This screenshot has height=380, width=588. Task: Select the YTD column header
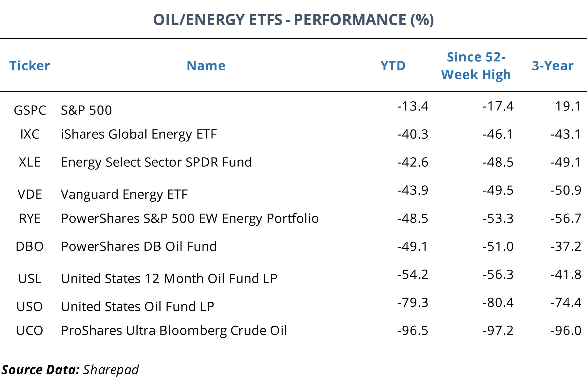393,66
